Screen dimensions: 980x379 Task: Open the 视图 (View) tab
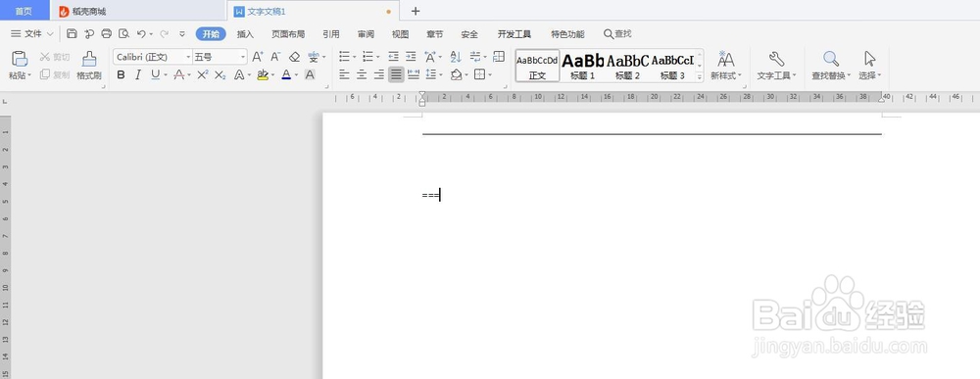400,34
